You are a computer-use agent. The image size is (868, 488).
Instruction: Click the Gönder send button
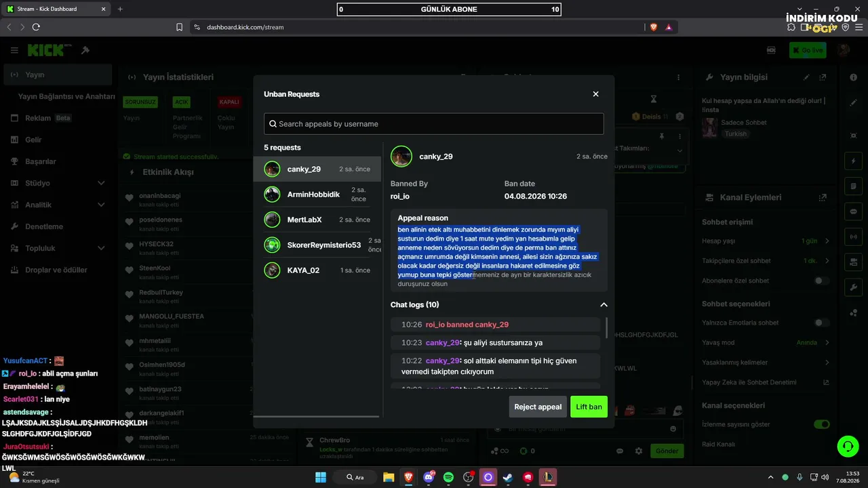[667, 451]
